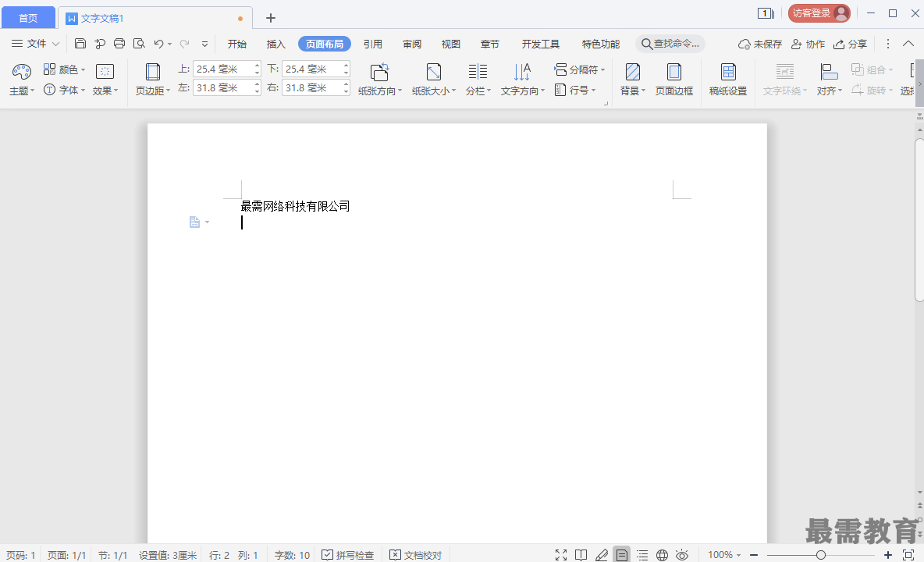The width and height of the screenshot is (924, 562).
Task: Open the 纸张方向 orientation dropdown
Action: pyautogui.click(x=380, y=80)
